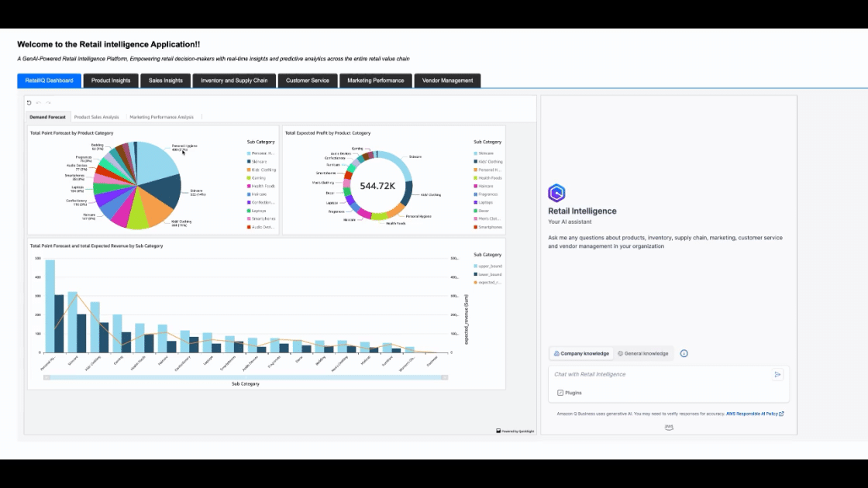Click expected_r... in the bar chart legend
Image resolution: width=868 pixels, height=488 pixels.
(487, 283)
